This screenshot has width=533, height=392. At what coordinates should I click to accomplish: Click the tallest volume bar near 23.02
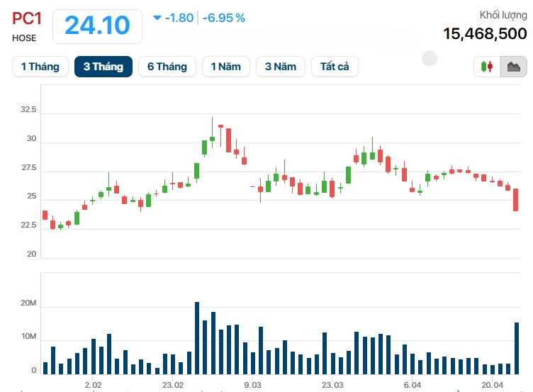[197, 338]
